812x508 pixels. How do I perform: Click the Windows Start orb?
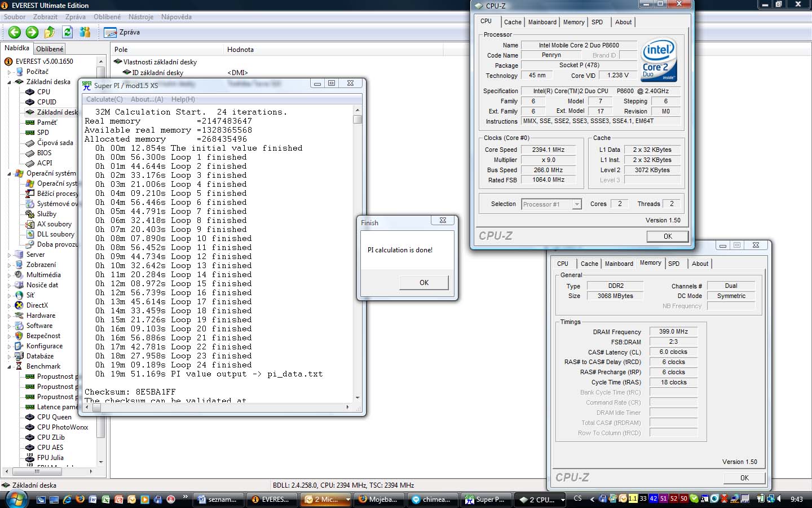coord(16,499)
